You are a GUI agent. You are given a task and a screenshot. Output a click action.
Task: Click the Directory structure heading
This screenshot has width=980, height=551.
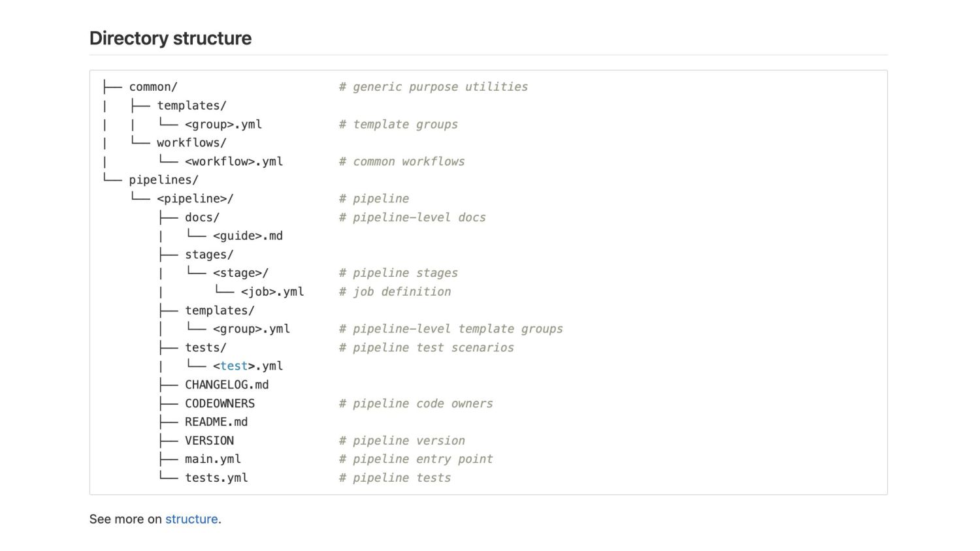coord(170,39)
